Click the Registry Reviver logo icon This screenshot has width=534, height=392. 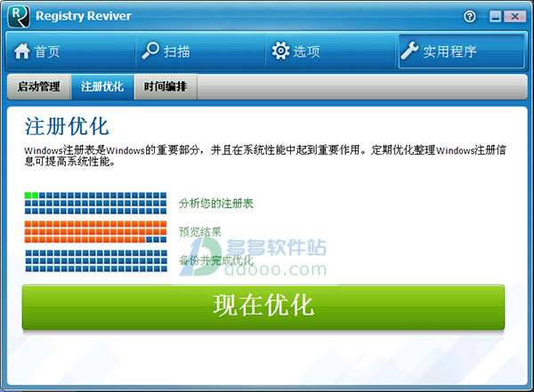(19, 16)
